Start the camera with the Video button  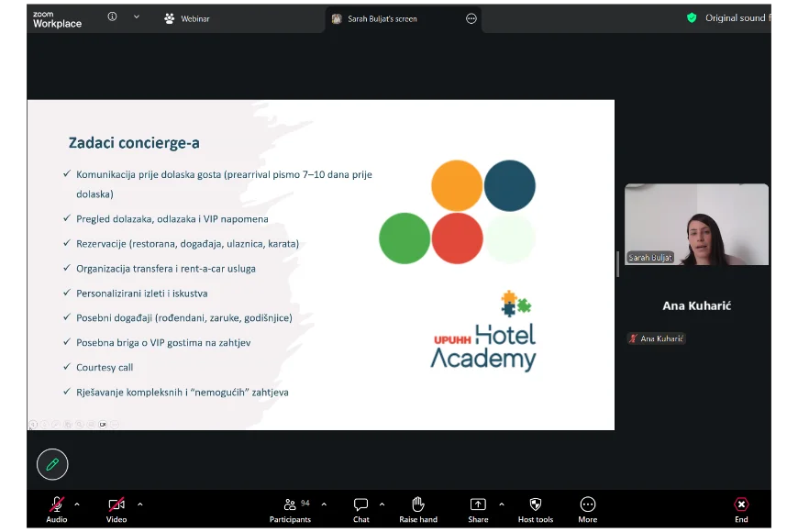(116, 509)
